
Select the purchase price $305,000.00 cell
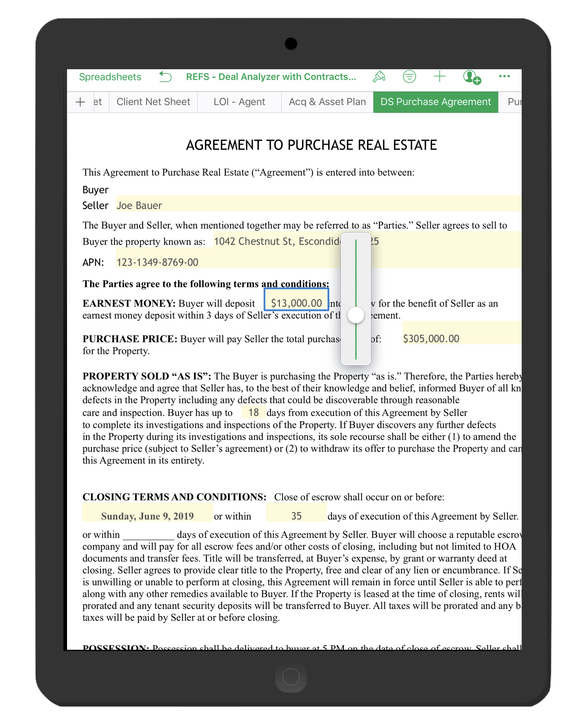[x=462, y=333]
